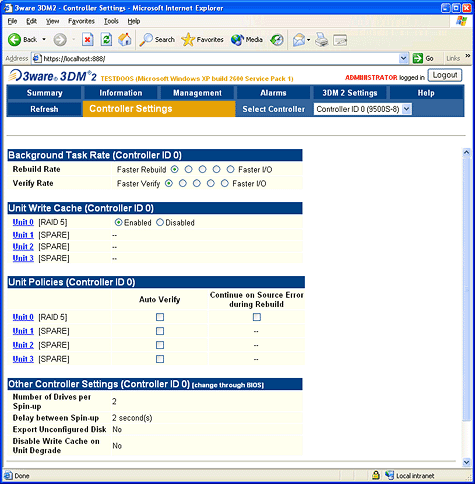Select Disabled write cache for Unit 0

[x=160, y=222]
